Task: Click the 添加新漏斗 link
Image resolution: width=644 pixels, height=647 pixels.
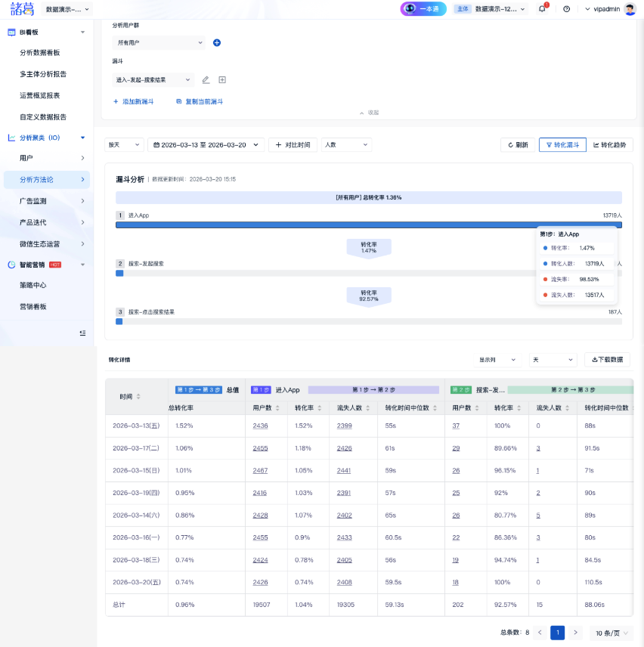Action: (x=134, y=101)
